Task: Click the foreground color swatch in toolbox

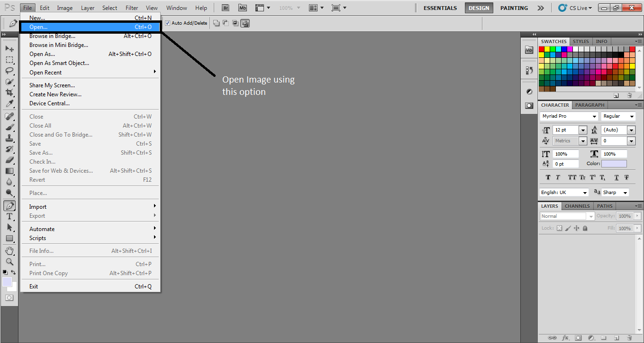Action: click(7, 282)
